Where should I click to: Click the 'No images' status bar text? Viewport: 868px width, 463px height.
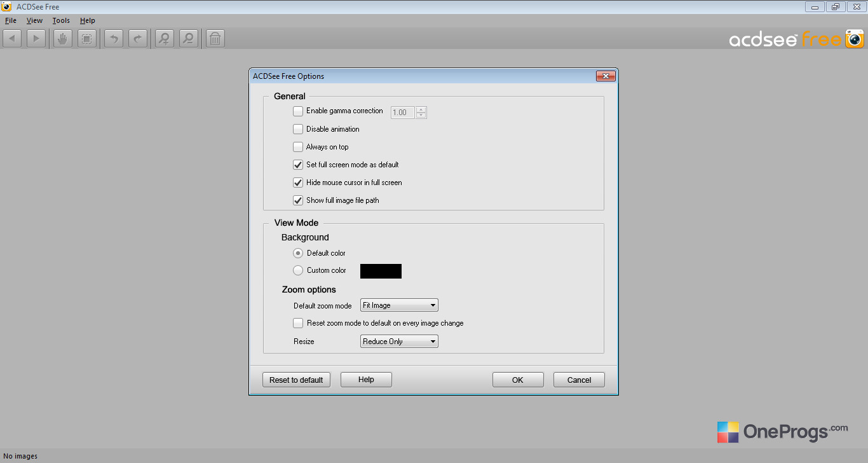[20, 456]
